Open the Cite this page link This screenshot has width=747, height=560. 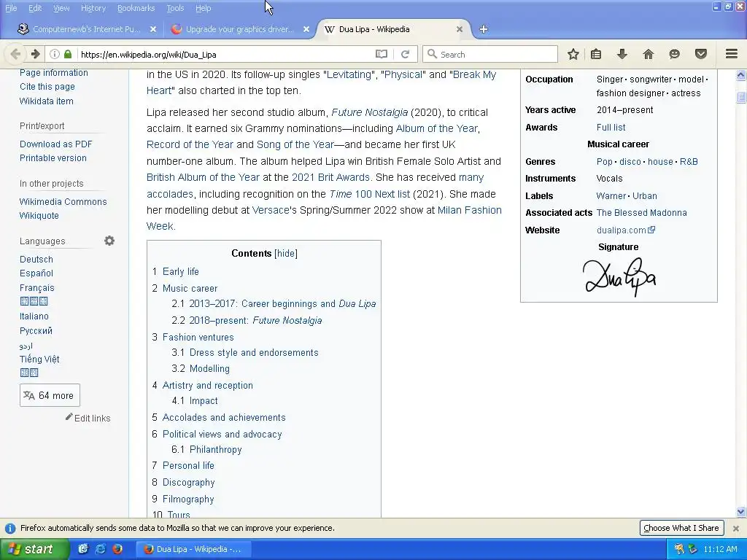click(47, 87)
